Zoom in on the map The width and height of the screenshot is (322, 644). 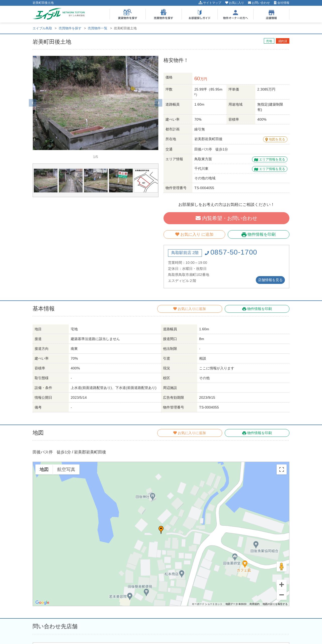[282, 585]
